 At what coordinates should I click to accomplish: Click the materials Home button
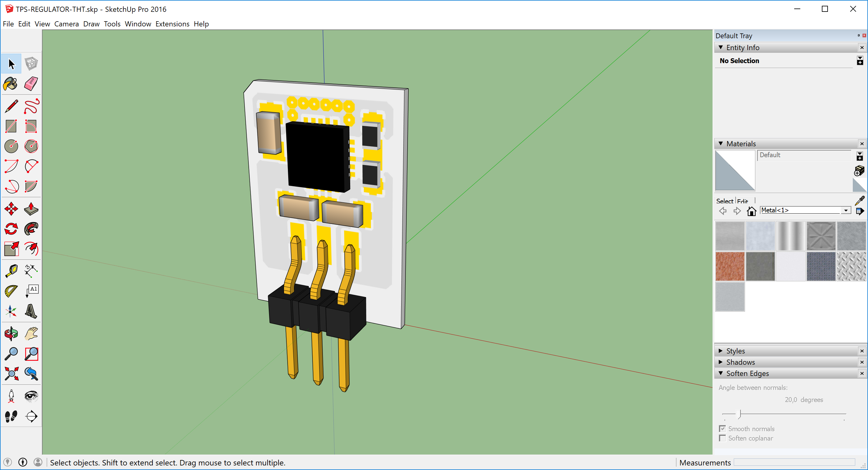pyautogui.click(x=751, y=211)
